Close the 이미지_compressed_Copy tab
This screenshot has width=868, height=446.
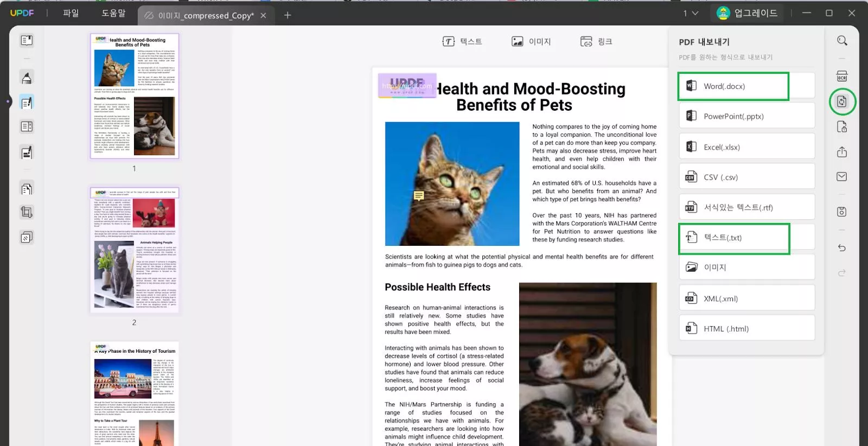264,16
